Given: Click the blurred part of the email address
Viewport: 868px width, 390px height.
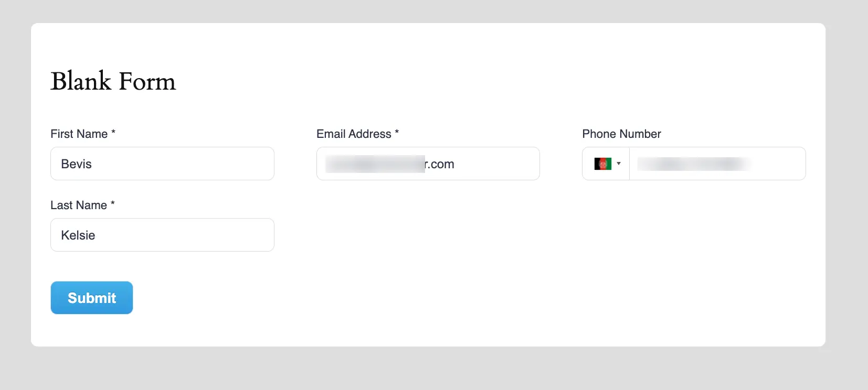Looking at the screenshot, I should coord(375,164).
